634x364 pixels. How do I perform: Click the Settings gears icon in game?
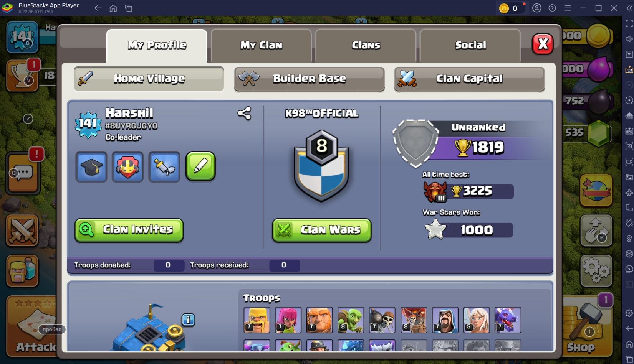(x=596, y=271)
